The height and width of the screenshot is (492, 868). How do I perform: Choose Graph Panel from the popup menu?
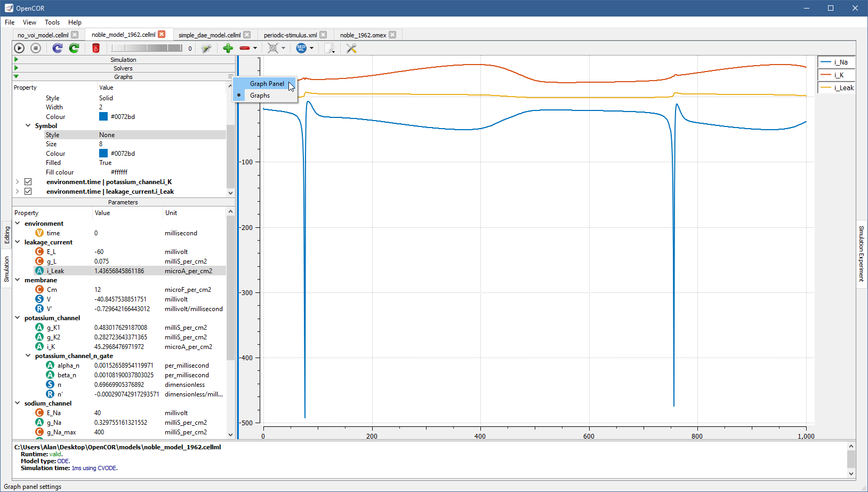click(x=267, y=84)
